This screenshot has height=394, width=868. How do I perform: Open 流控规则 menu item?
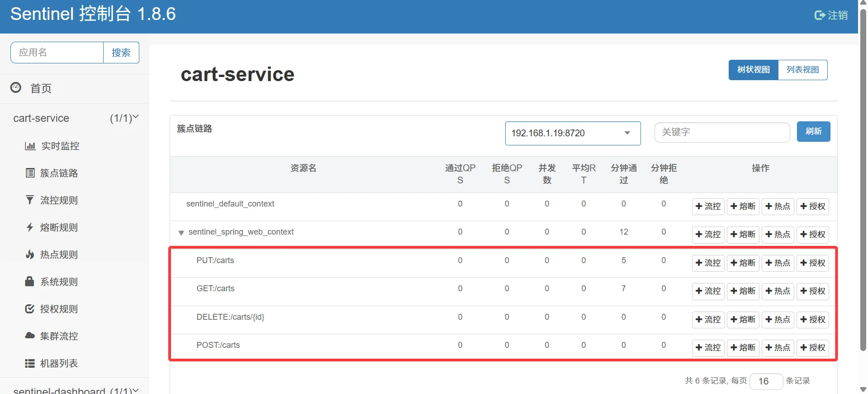point(59,200)
